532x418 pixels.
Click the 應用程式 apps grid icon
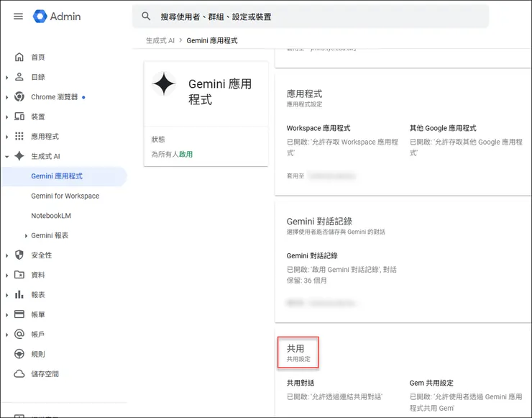coord(19,136)
